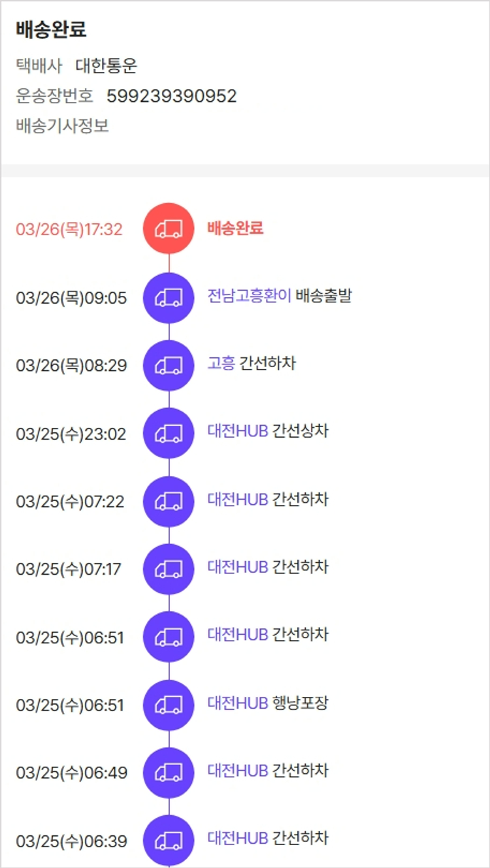This screenshot has height=868, width=490.
Task: Click truck icon for 03/26 09:05 entry
Action: [x=169, y=298]
